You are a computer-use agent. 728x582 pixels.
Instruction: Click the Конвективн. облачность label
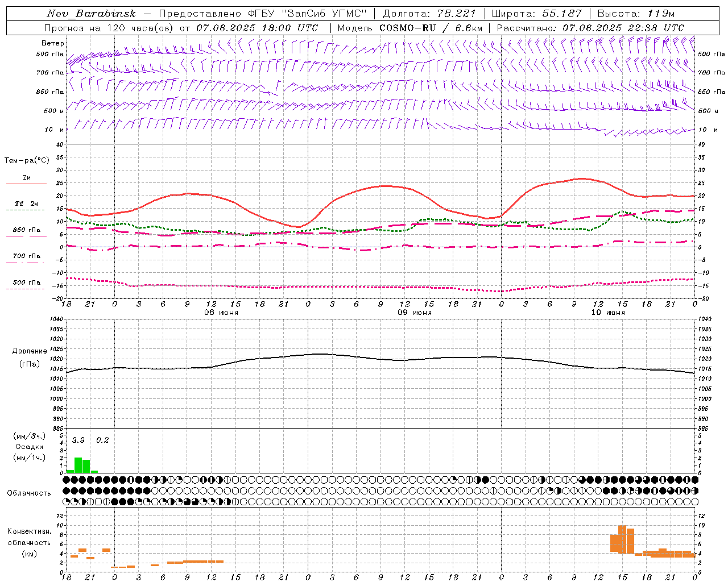tap(29, 537)
